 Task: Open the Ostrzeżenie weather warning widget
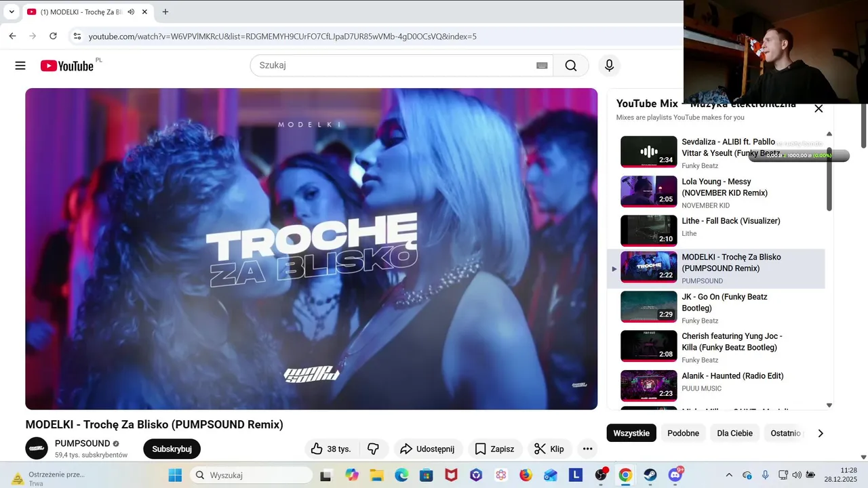(x=49, y=479)
